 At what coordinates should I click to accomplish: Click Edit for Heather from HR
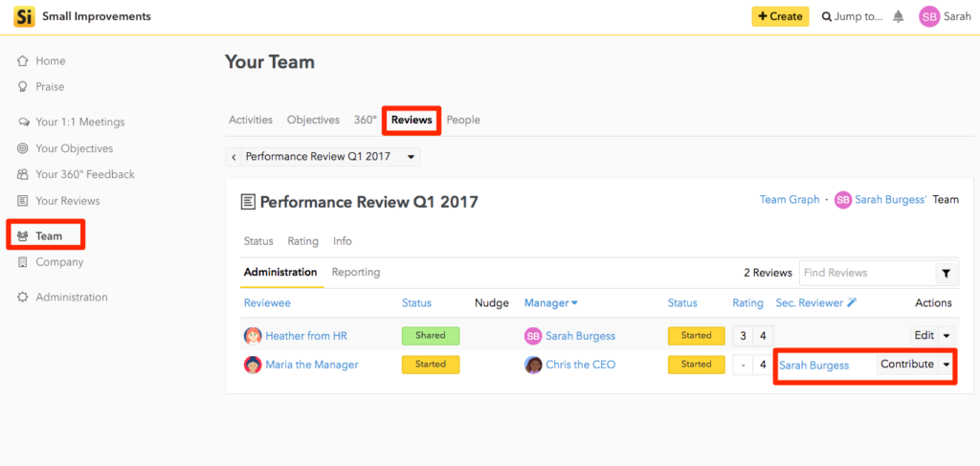[x=924, y=336]
